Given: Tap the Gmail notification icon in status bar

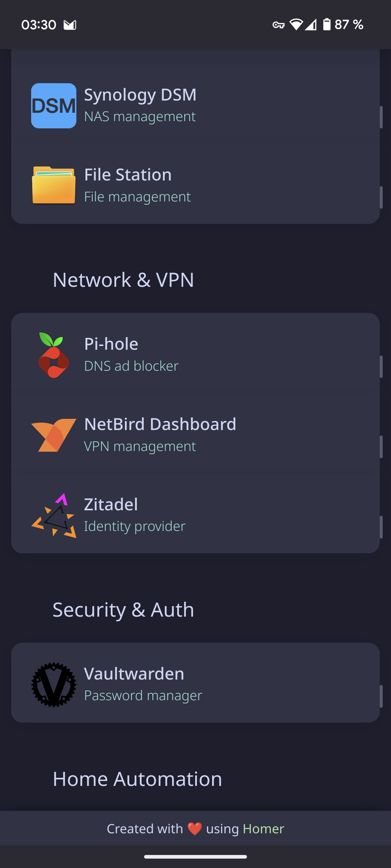Looking at the screenshot, I should [70, 25].
